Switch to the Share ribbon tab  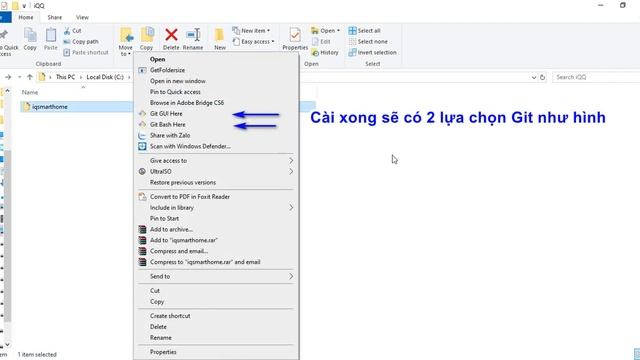click(x=55, y=18)
